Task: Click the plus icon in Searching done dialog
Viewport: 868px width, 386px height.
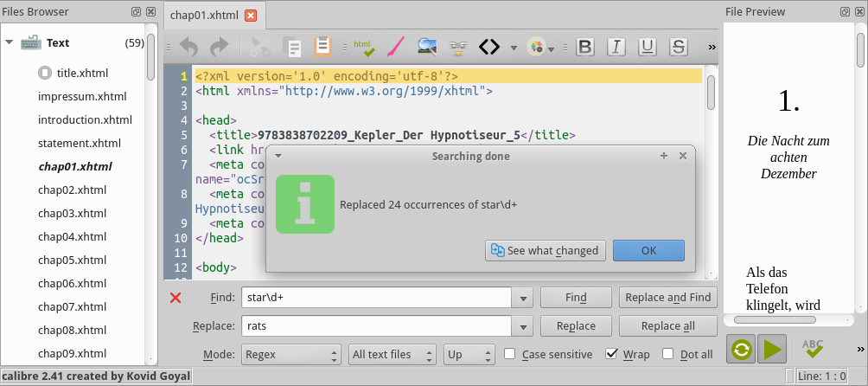Action: [664, 156]
